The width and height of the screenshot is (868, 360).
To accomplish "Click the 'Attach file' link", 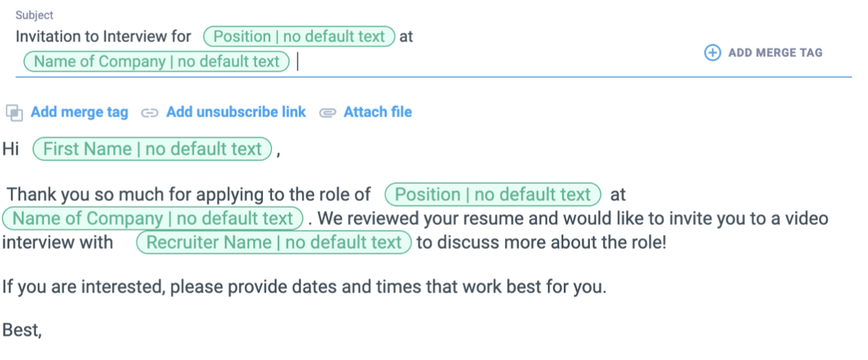I will tap(377, 112).
